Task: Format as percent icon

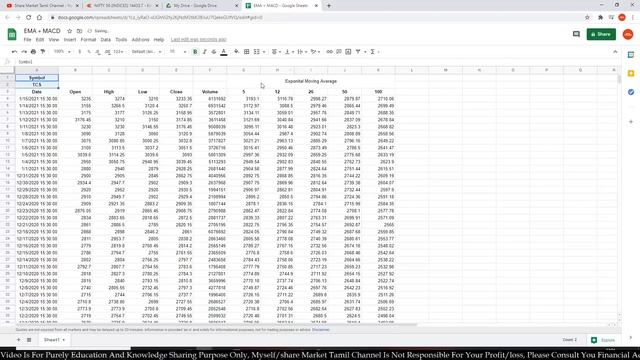Action: [89, 52]
